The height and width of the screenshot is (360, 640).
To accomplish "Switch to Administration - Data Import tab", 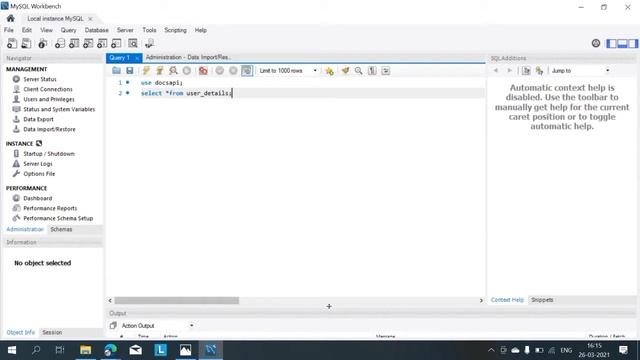I will (188, 58).
